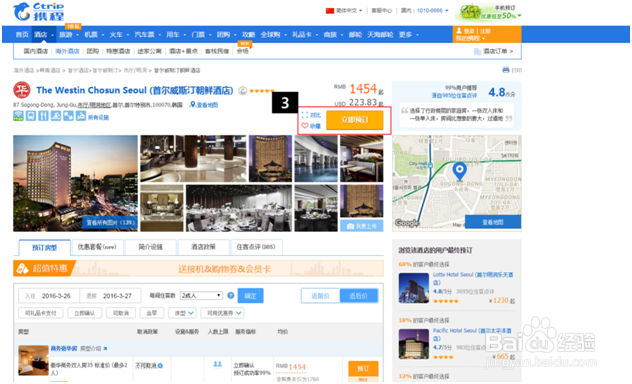Click the blue location pin on the map
632x384 pixels.
[x=459, y=171]
